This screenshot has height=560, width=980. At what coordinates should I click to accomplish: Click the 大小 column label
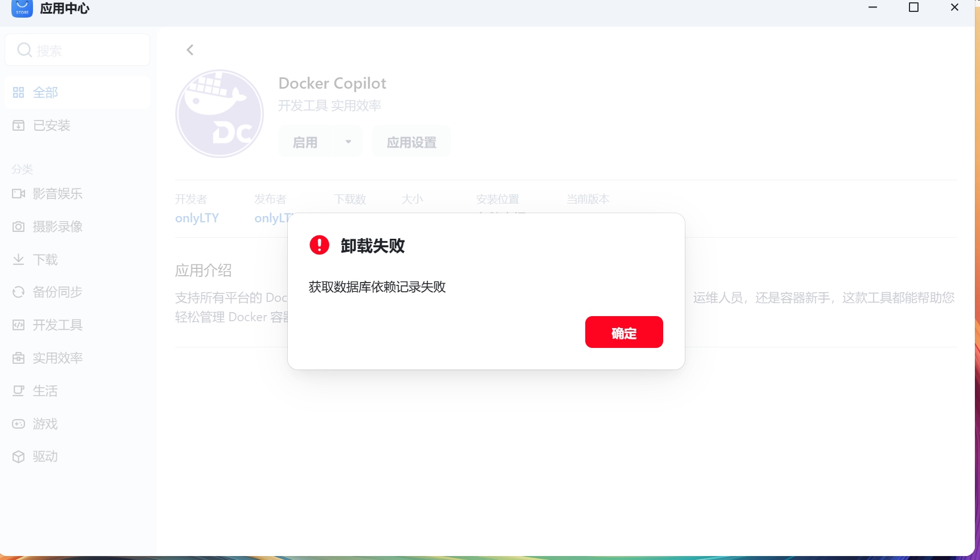tap(412, 199)
